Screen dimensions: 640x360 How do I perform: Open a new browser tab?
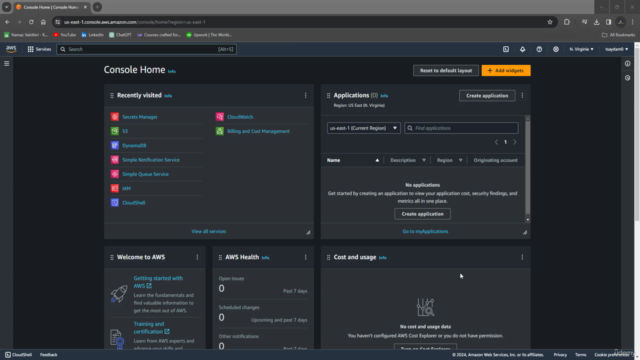tap(97, 7)
